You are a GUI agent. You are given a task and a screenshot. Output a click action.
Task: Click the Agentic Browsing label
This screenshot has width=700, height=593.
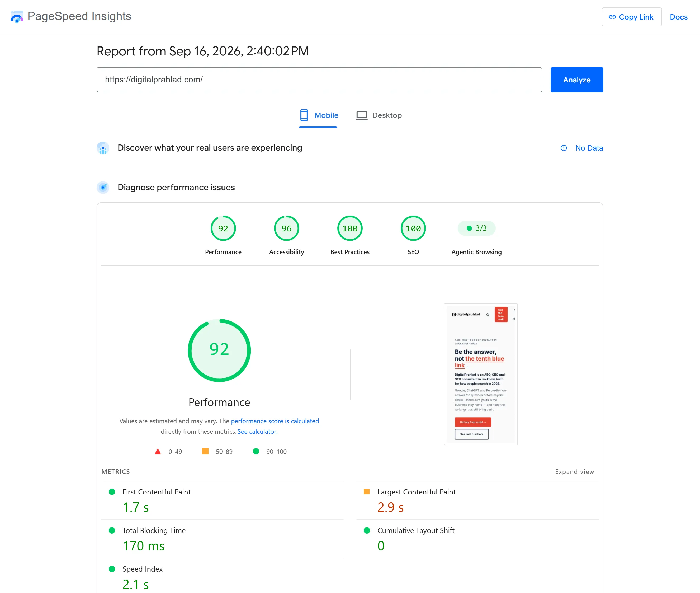(476, 252)
